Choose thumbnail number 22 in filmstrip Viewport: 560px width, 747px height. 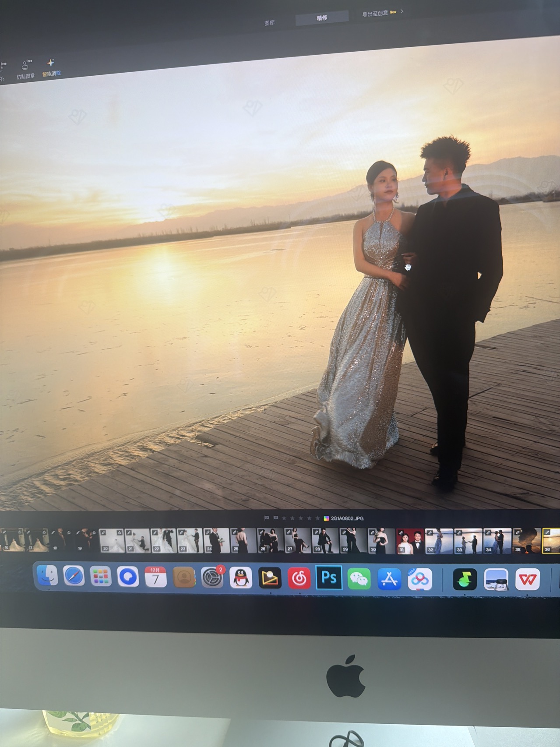pos(163,540)
